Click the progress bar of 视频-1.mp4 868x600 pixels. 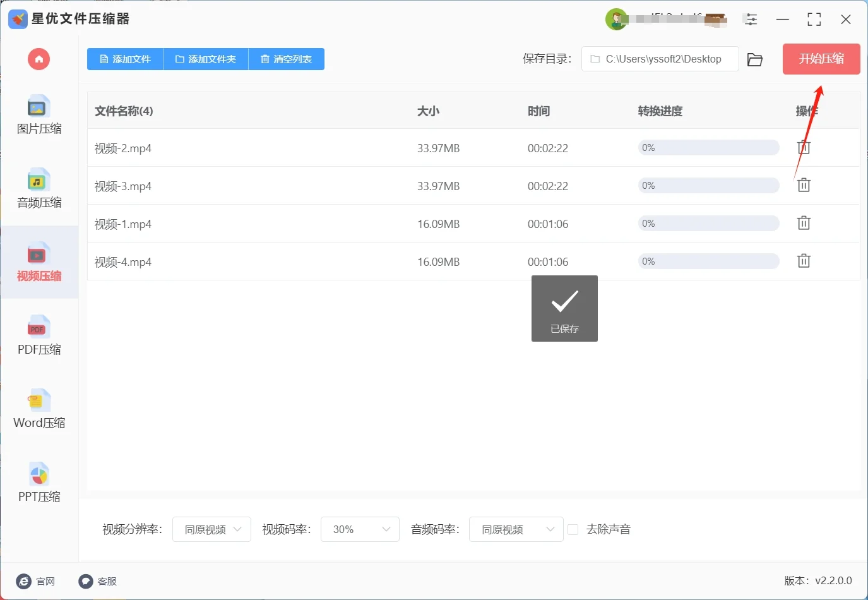tap(708, 223)
